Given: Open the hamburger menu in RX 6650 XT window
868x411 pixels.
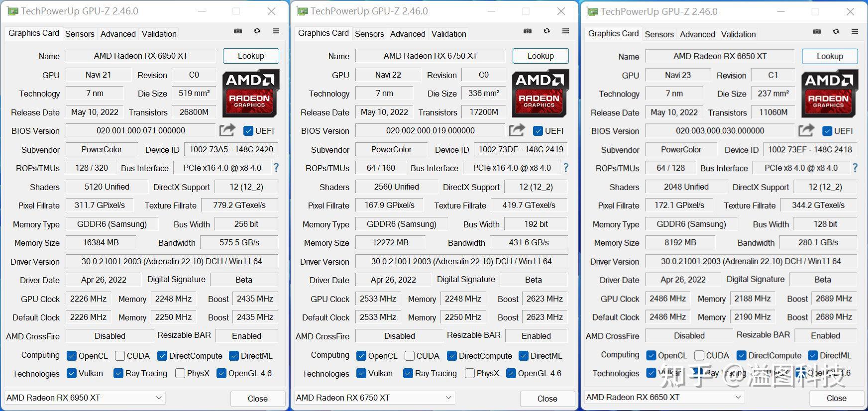Looking at the screenshot, I should pos(855,31).
